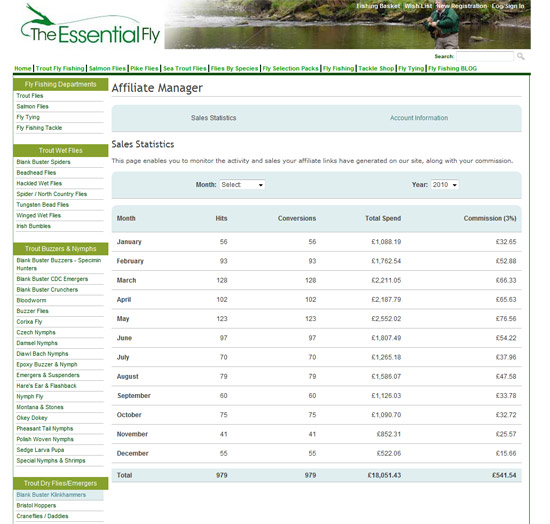Open Epoxy Buzzer & Nymph link
This screenshot has width=550, height=524.
click(47, 364)
